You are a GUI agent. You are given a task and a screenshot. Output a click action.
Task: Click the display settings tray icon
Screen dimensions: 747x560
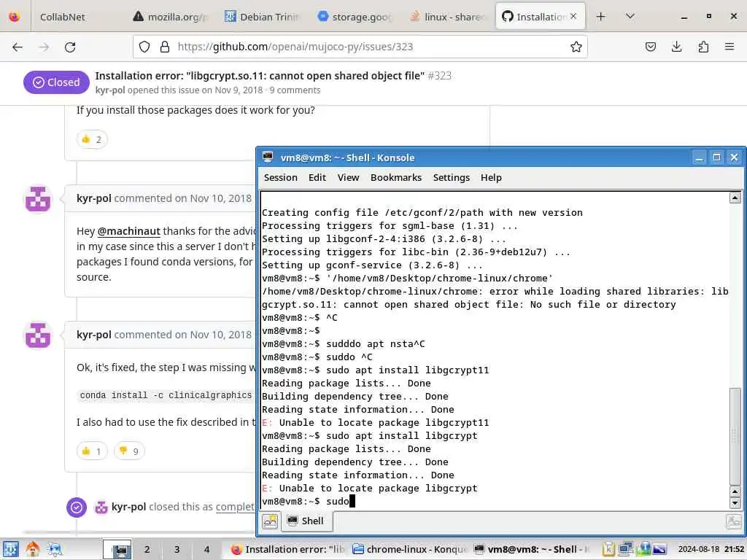tap(659, 550)
